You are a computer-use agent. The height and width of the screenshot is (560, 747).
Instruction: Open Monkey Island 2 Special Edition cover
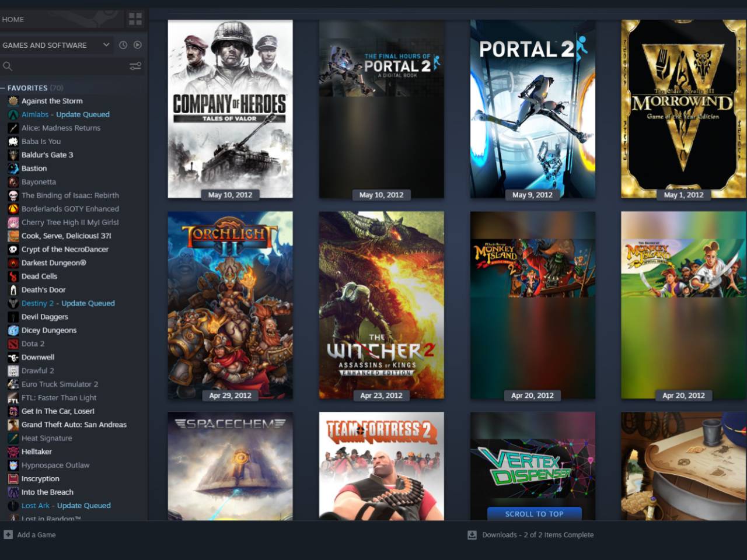point(533,305)
